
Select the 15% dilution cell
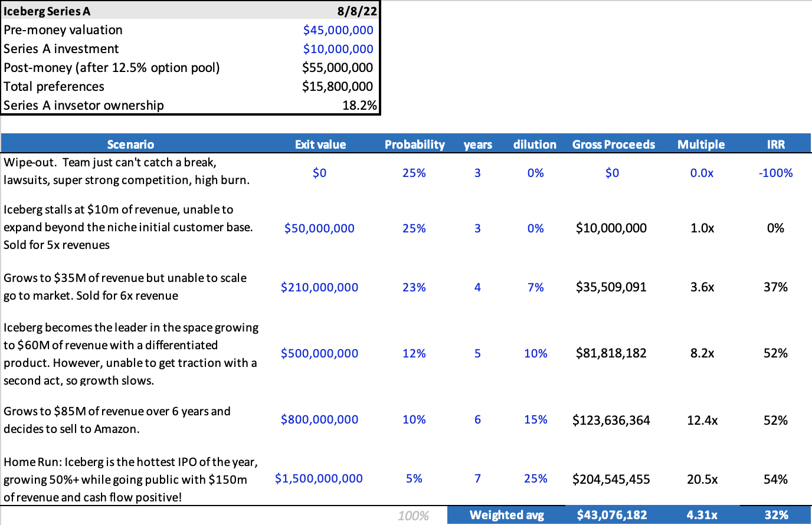[x=535, y=419]
